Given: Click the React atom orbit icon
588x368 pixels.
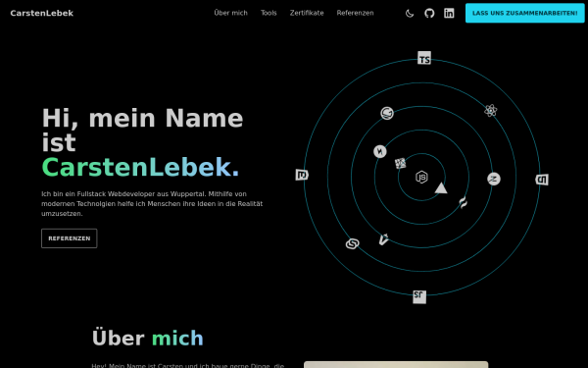Looking at the screenshot, I should click(491, 110).
